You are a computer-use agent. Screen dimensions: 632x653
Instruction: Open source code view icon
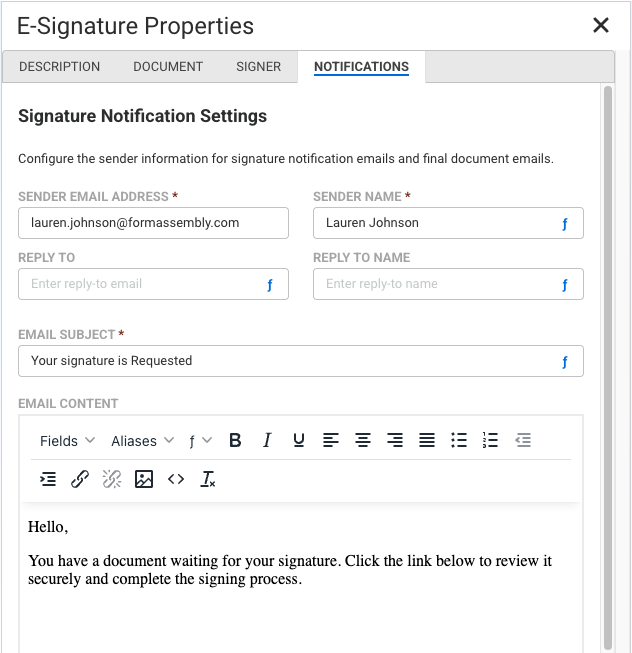(176, 479)
